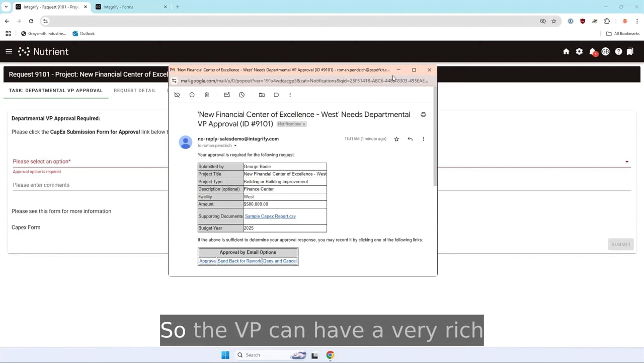The image size is (644, 363).
Task: Open the Outlook bookmark
Action: [84, 34]
